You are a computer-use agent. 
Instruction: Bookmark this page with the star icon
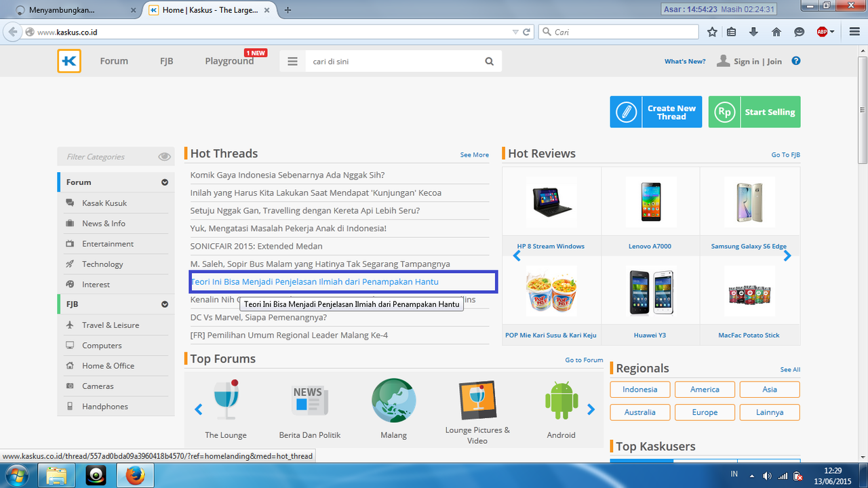point(712,32)
